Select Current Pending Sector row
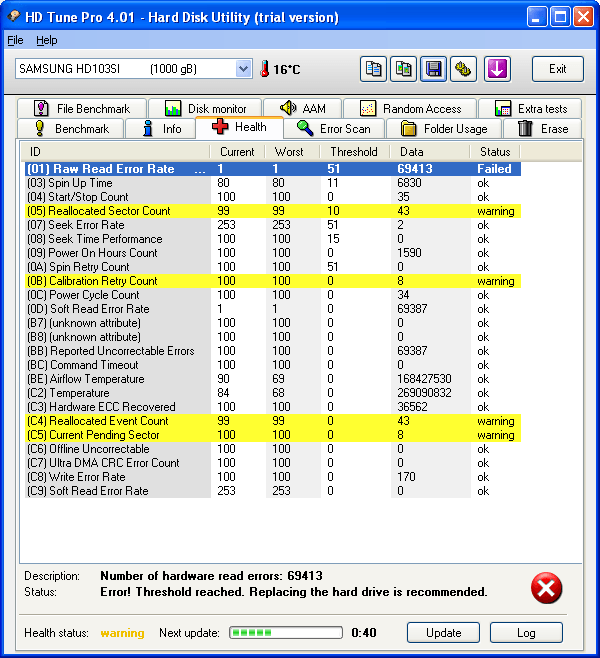 tap(273, 435)
